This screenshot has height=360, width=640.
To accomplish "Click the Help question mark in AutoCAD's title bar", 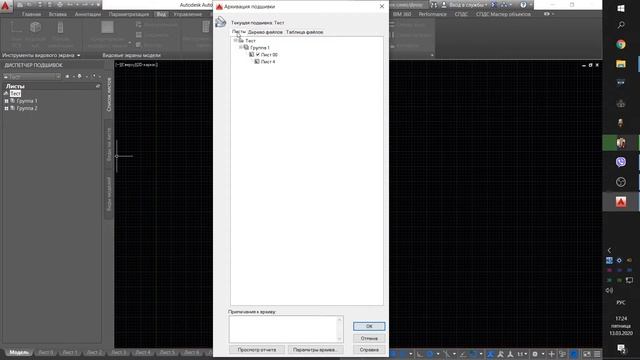I will (x=523, y=5).
